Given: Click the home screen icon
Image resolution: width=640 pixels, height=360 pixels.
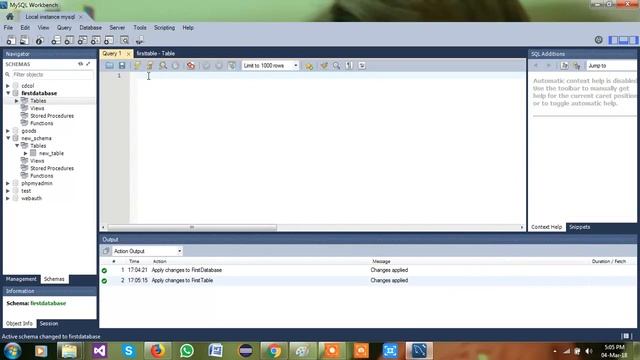Looking at the screenshot, I should pos(10,17).
